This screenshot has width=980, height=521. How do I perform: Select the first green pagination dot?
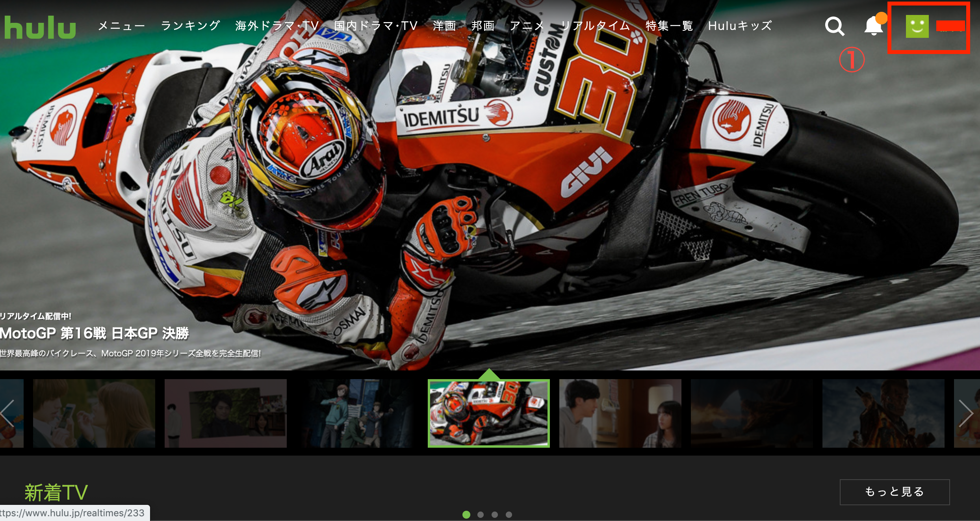point(466,515)
